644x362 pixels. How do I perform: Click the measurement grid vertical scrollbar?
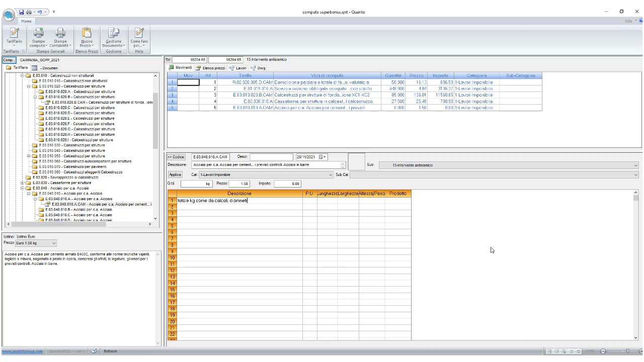pyautogui.click(x=635, y=265)
